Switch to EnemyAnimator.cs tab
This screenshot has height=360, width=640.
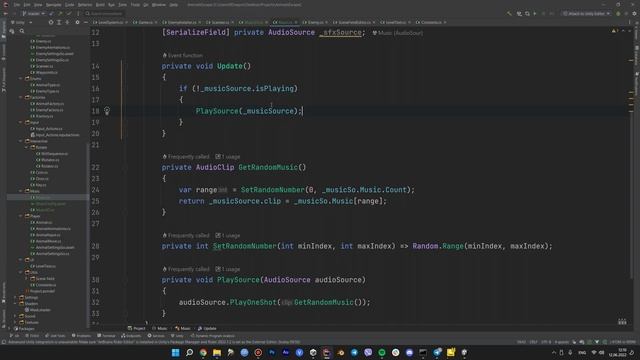(x=182, y=22)
